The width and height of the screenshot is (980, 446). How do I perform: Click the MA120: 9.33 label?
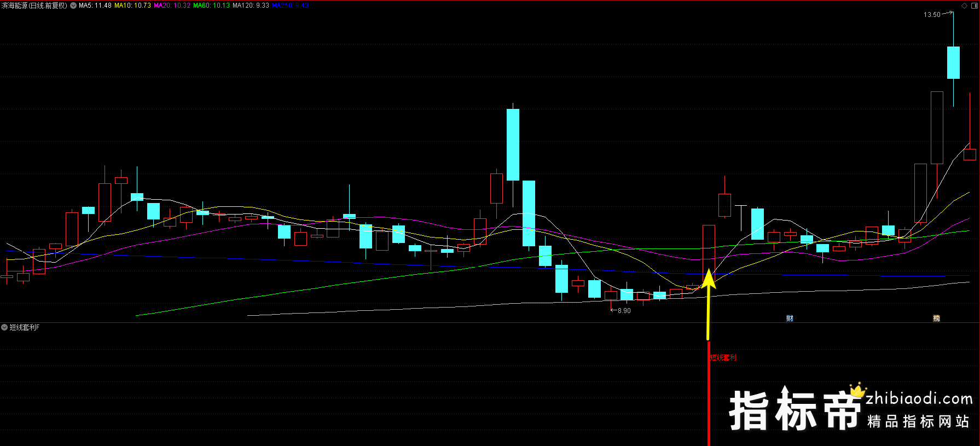(x=251, y=5)
